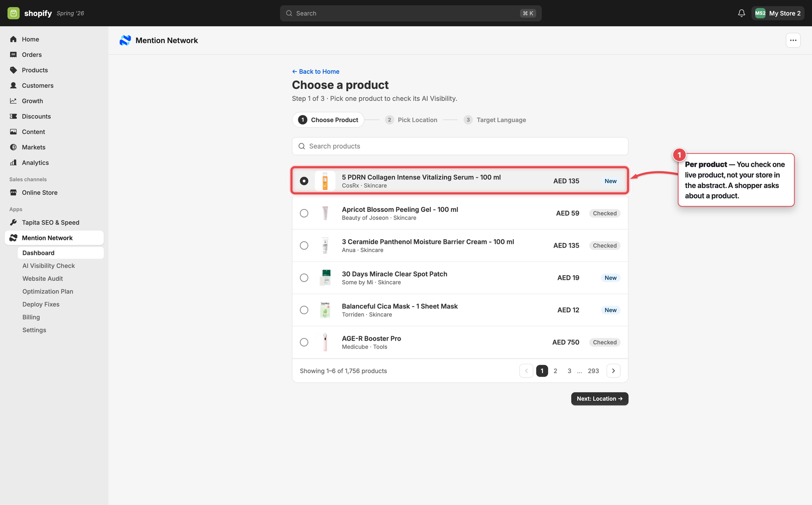Click AGE-R Booster Pro thumbnail
The image size is (812, 505).
pyautogui.click(x=325, y=342)
